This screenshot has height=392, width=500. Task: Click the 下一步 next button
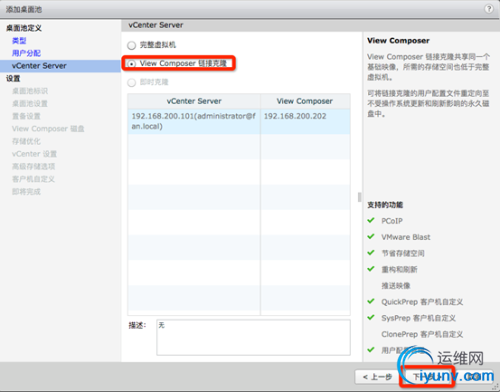click(x=427, y=377)
